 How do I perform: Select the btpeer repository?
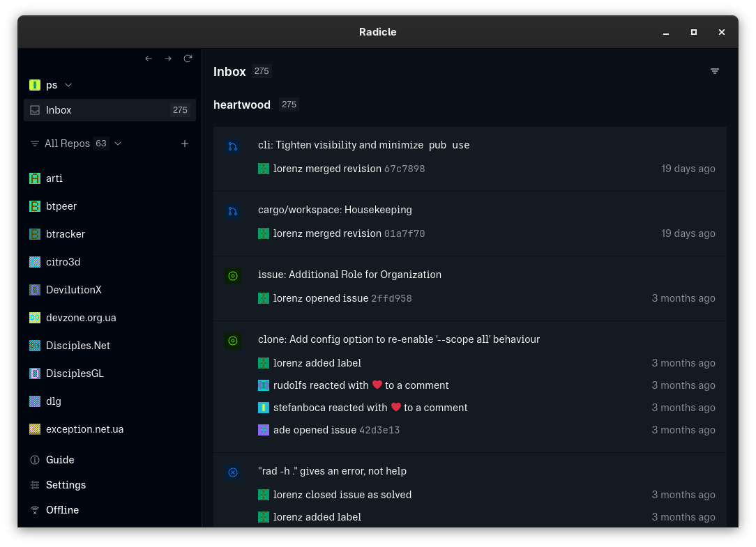pos(110,206)
